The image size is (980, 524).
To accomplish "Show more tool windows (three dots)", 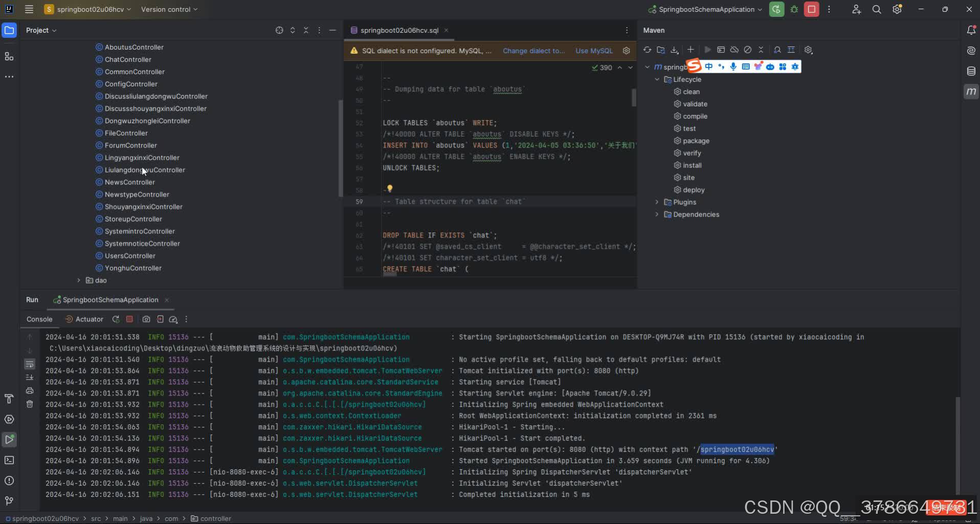I will click(x=9, y=77).
